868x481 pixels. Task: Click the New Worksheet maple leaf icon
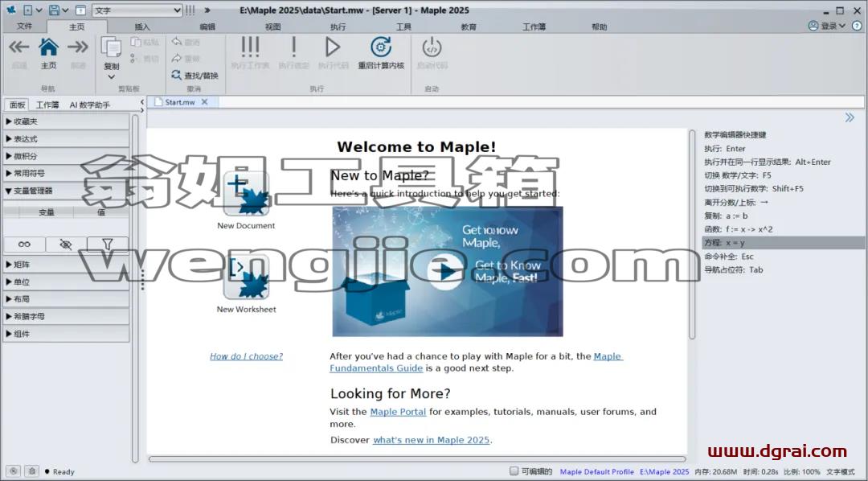246,277
